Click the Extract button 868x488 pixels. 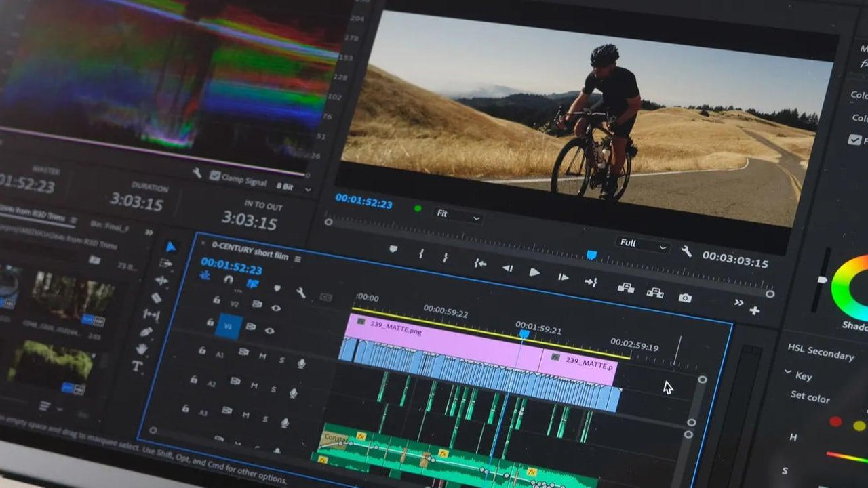point(654,292)
